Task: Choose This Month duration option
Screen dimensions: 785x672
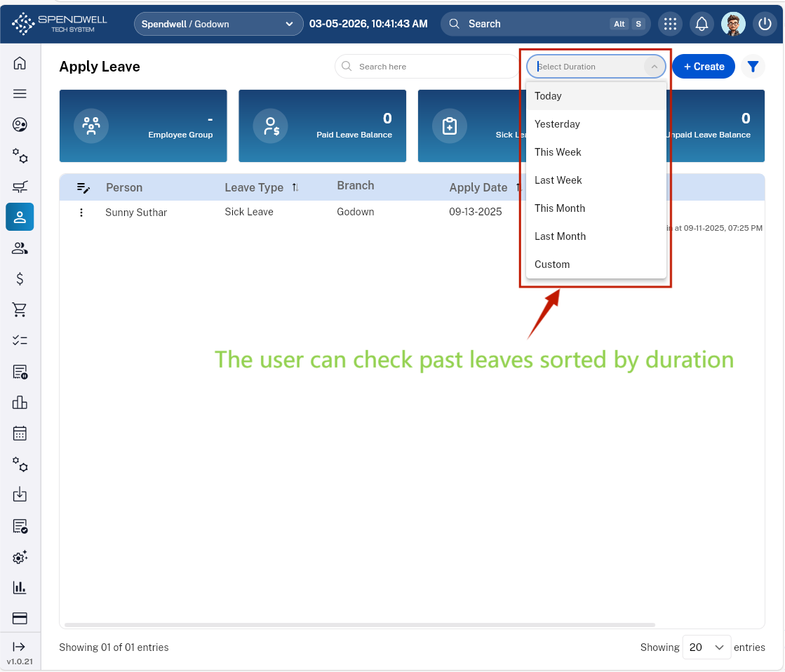Action: coord(596,208)
